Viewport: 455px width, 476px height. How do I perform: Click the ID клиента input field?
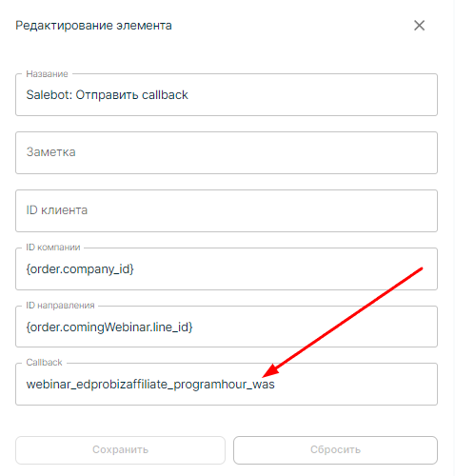[227, 210]
